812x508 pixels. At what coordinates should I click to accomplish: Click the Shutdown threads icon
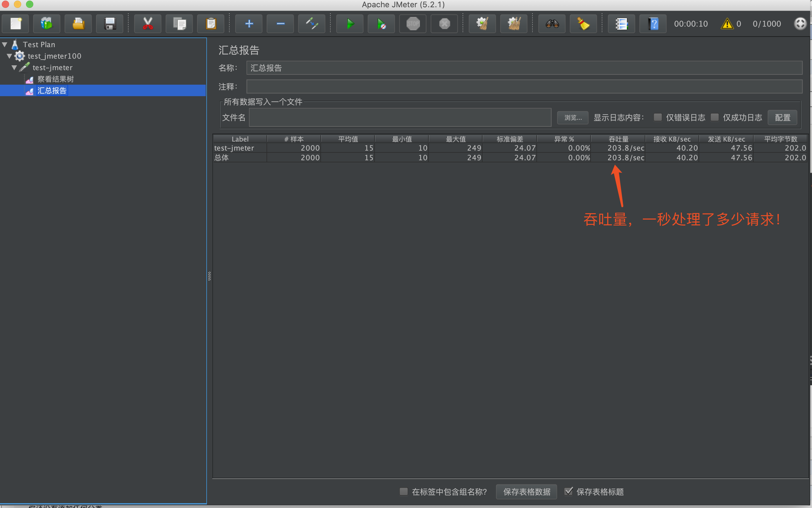444,24
